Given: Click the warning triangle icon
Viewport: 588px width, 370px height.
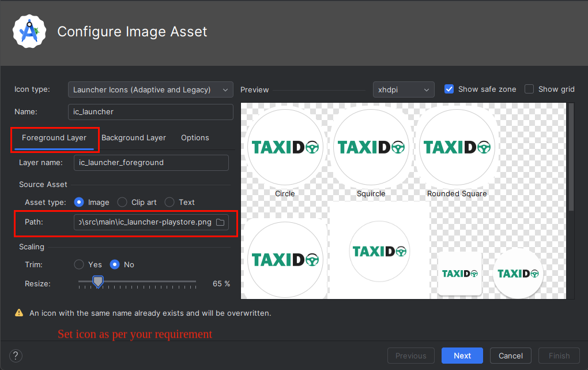Looking at the screenshot, I should click(19, 313).
